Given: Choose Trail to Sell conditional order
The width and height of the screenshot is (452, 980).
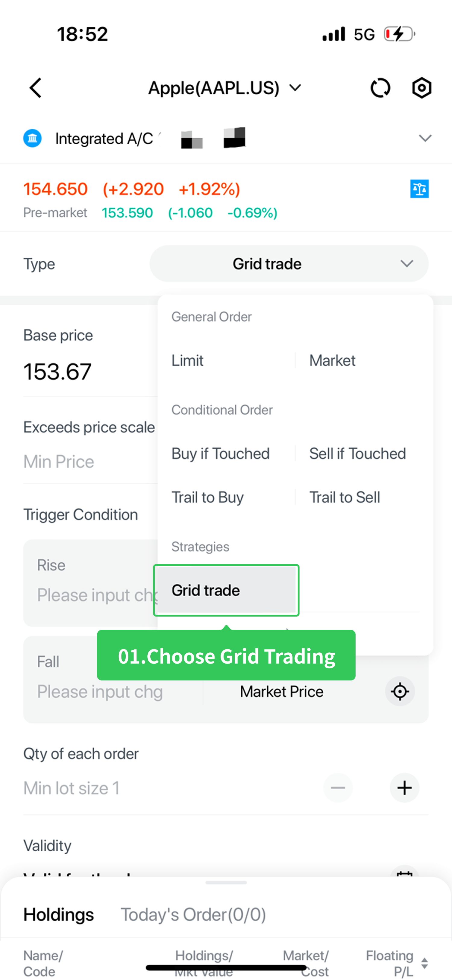Looking at the screenshot, I should click(x=344, y=497).
